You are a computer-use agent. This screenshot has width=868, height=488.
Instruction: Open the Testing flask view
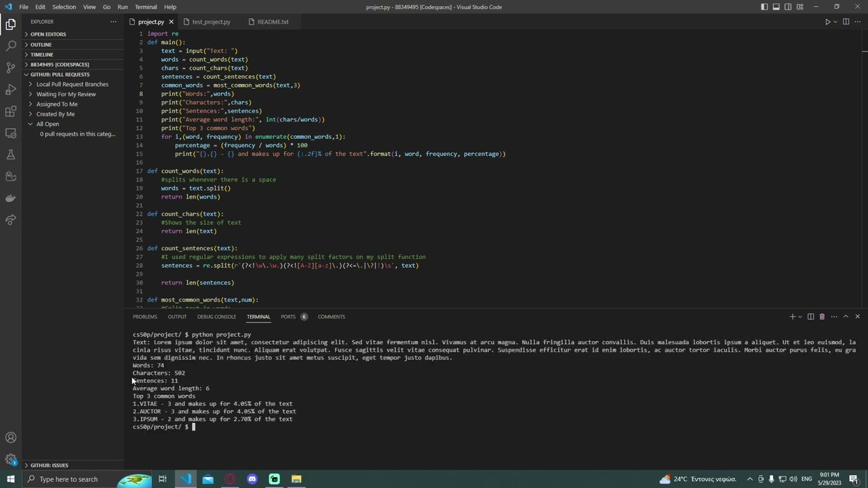[11, 155]
